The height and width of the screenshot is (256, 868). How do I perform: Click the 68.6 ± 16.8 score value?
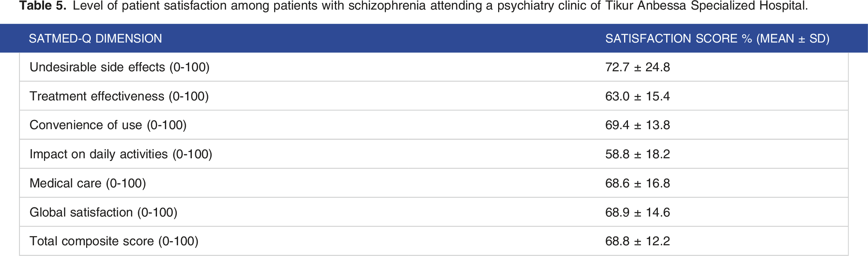click(638, 183)
